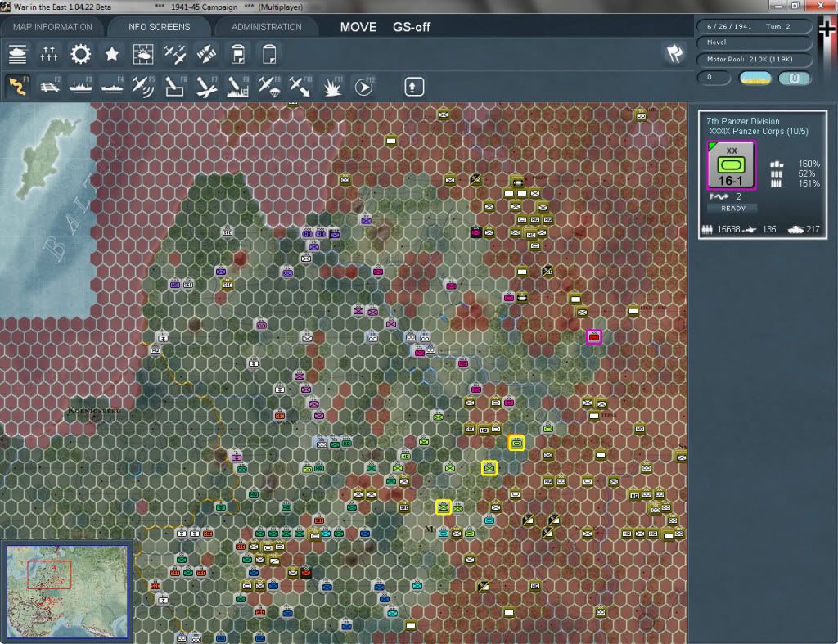Screen dimensions: 838x644
Task: Switch to the INFO SCREENS tab
Action: (158, 27)
